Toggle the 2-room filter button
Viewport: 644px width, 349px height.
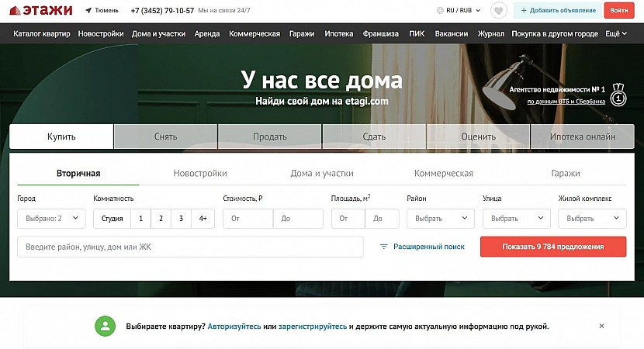coord(161,219)
